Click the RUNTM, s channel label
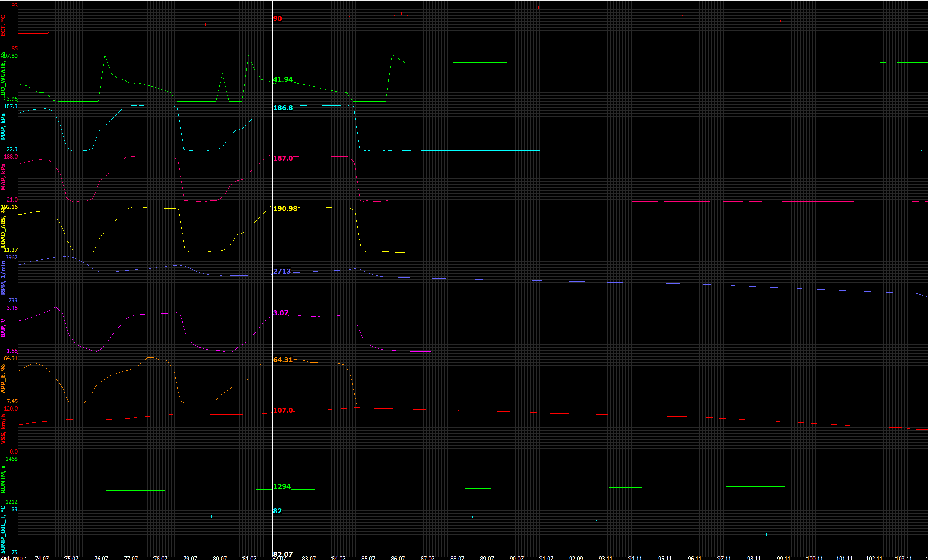 (3, 479)
